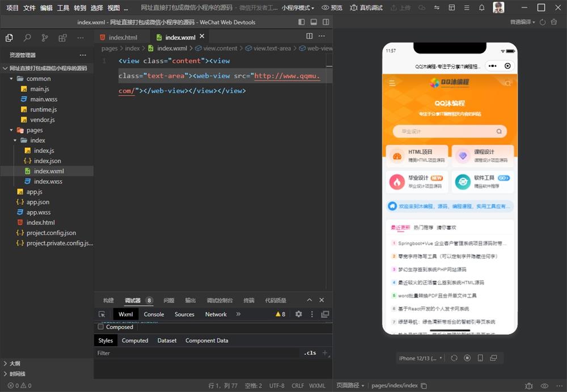Open the 小程序模式 mode dropdown

coord(298,8)
